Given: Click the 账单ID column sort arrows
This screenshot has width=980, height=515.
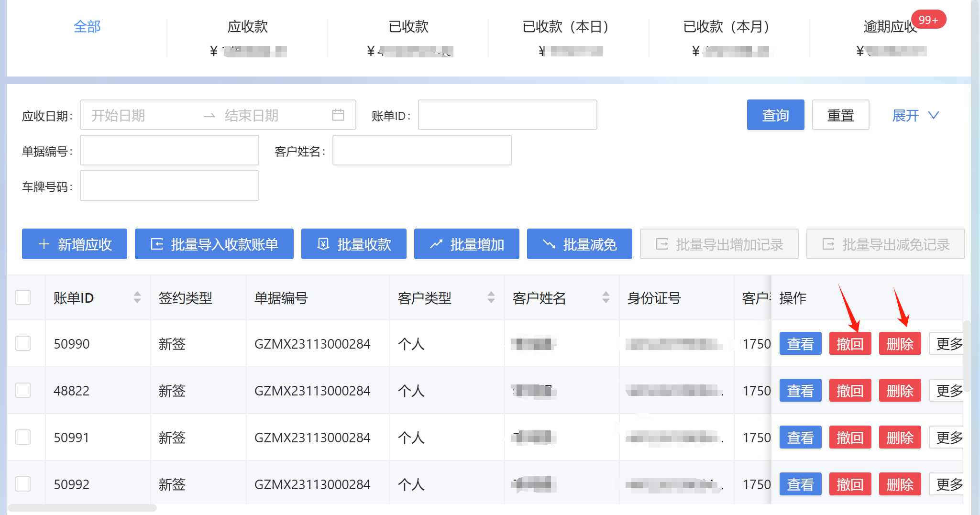Looking at the screenshot, I should 137,297.
